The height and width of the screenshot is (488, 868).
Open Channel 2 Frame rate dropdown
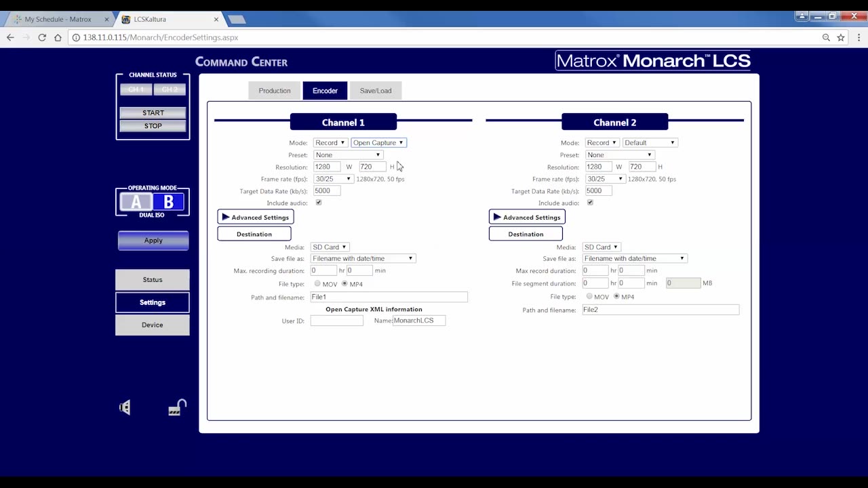click(605, 179)
